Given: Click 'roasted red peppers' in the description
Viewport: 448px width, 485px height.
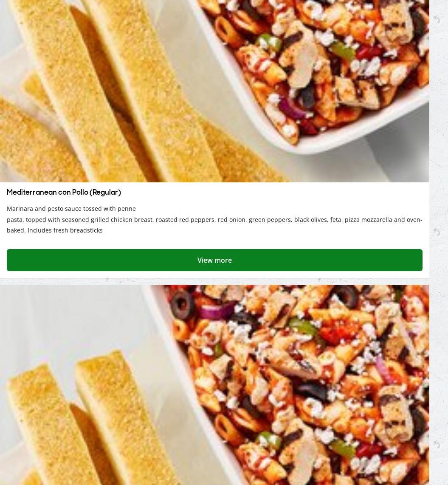Looking at the screenshot, I should pos(185,220).
